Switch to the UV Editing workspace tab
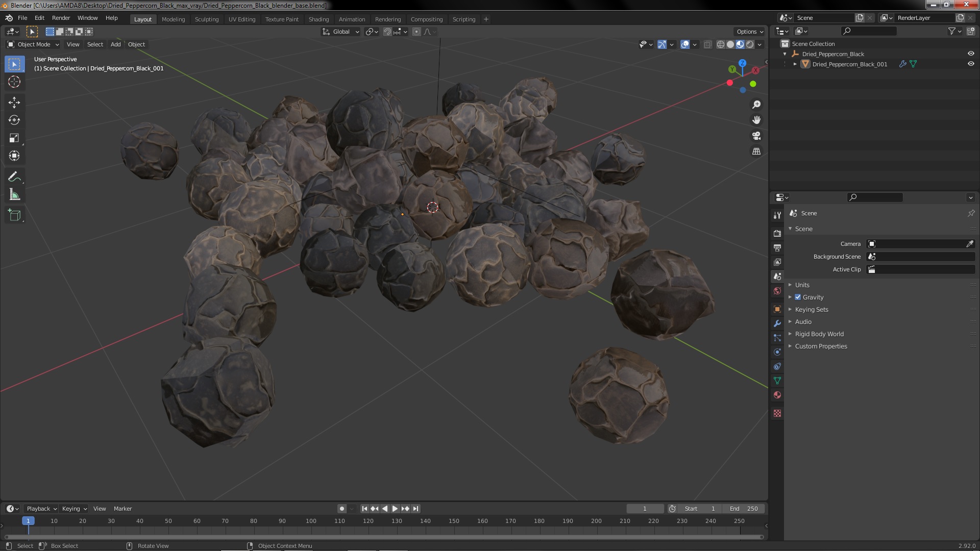The height and width of the screenshot is (551, 980). [242, 19]
